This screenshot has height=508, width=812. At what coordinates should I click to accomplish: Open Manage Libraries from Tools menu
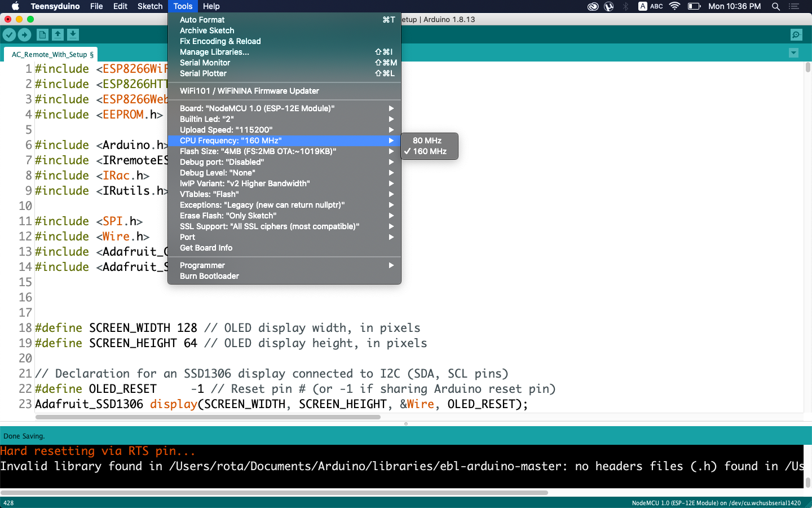tap(284, 52)
